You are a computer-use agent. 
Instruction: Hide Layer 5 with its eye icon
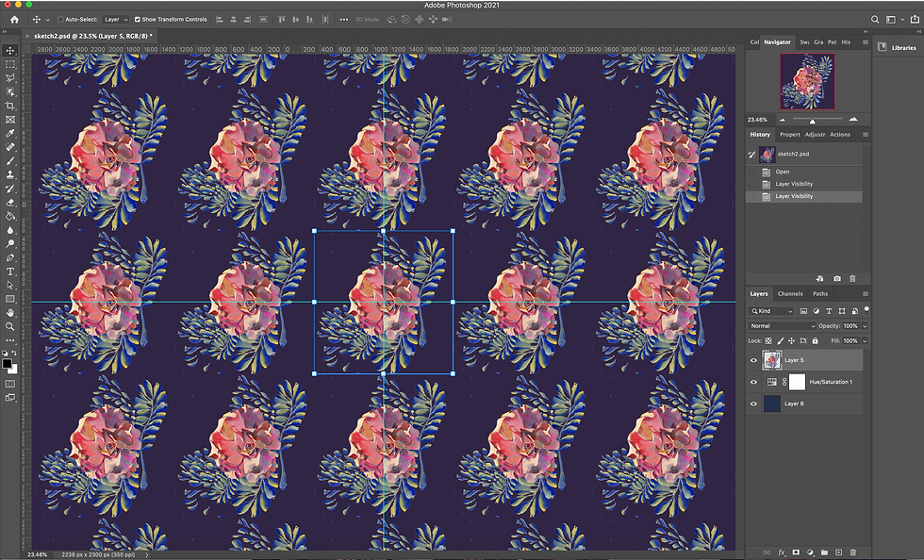click(x=753, y=360)
